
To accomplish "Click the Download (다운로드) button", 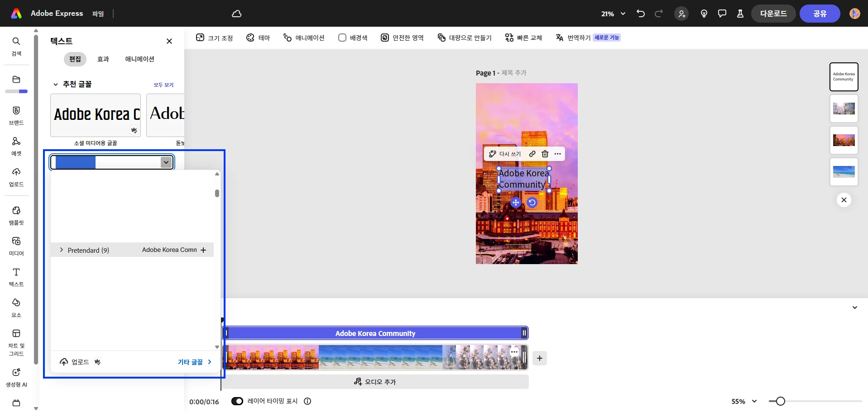I will point(773,14).
